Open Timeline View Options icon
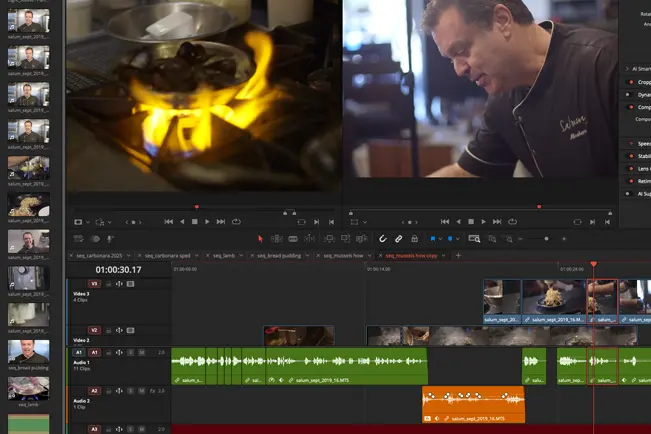Screen dimensions: 651x434 pos(78,239)
